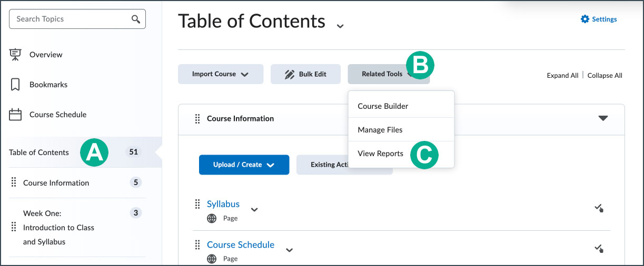
Task: Open the Course Schedule topic chevron menu
Action: [289, 250]
